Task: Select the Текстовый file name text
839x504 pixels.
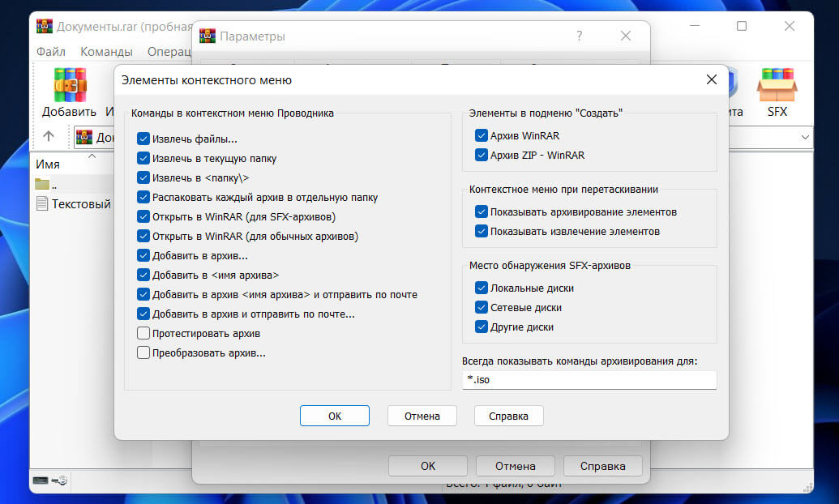Action: (81, 204)
